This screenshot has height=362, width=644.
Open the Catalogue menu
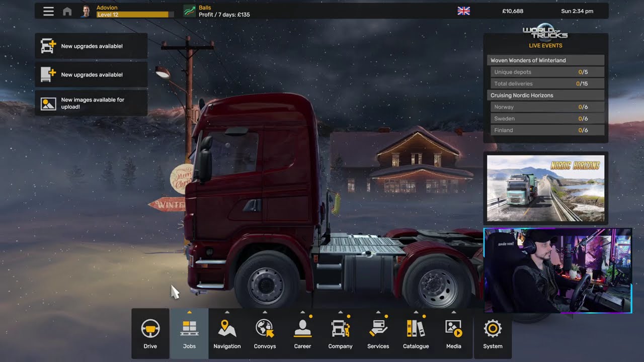(416, 334)
